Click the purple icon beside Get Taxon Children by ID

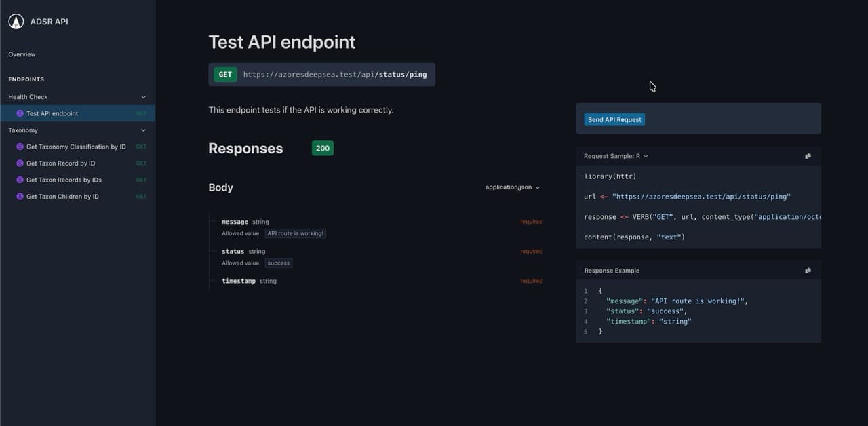20,196
